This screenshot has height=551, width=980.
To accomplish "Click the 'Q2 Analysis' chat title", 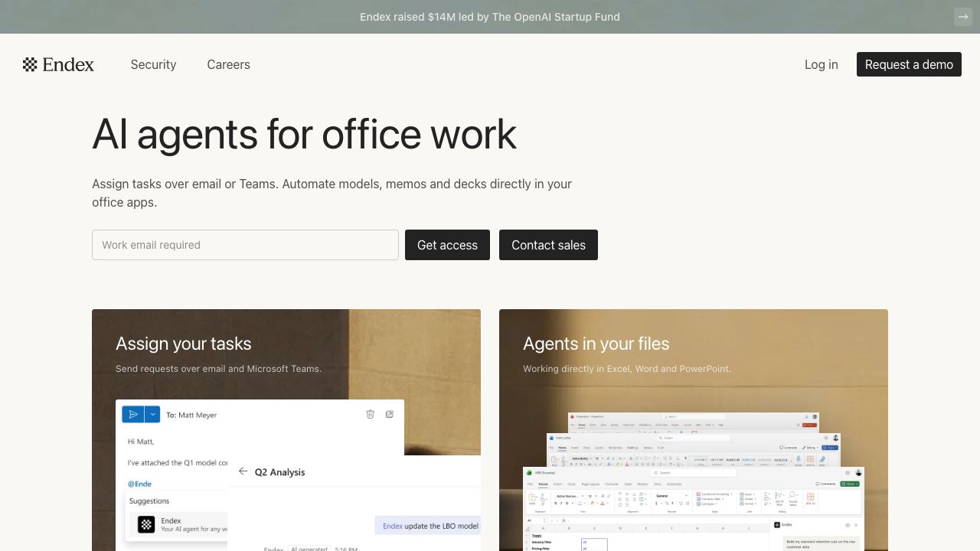I will (x=279, y=472).
